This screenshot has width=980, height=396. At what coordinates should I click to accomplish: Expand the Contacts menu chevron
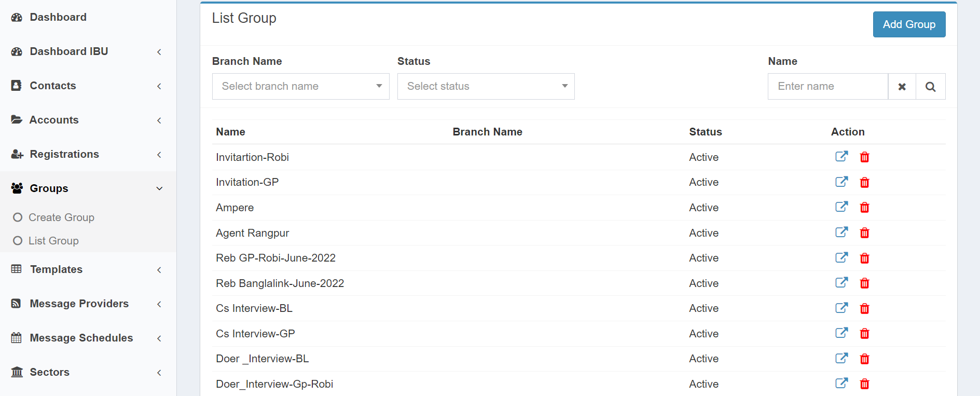point(159,86)
